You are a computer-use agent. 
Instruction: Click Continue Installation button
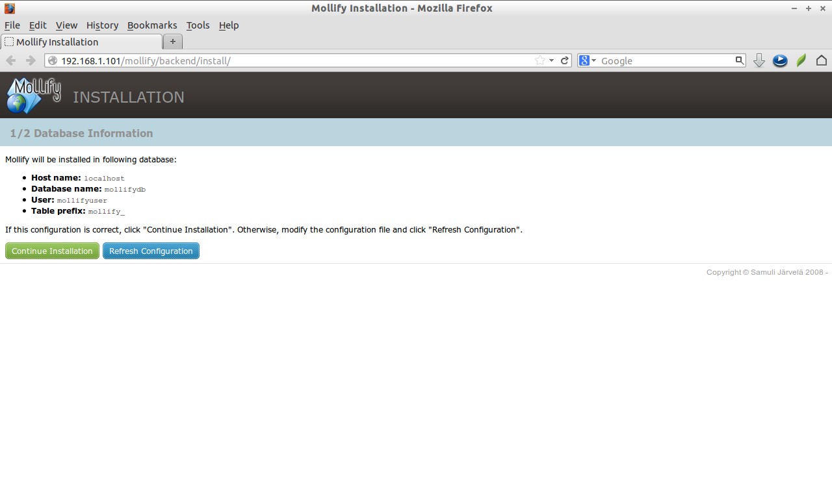coord(52,251)
